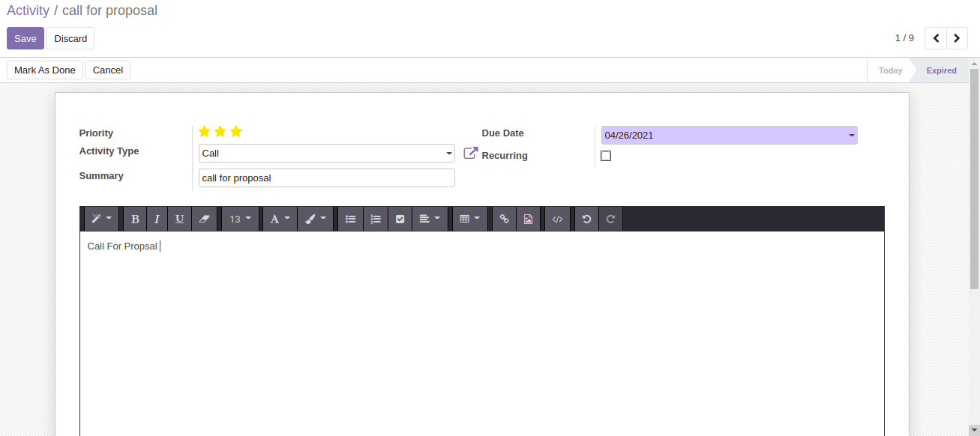
Task: Insert a checklist in editor
Action: [x=400, y=219]
